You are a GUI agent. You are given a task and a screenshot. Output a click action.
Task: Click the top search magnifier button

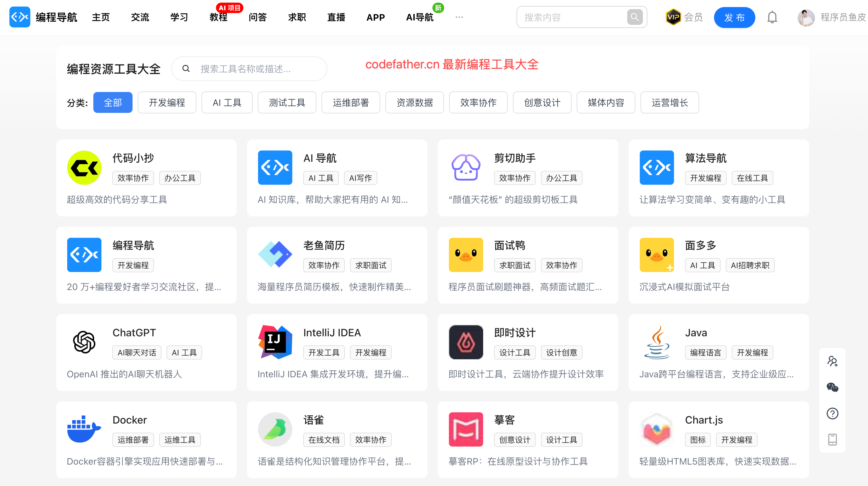[x=635, y=17]
